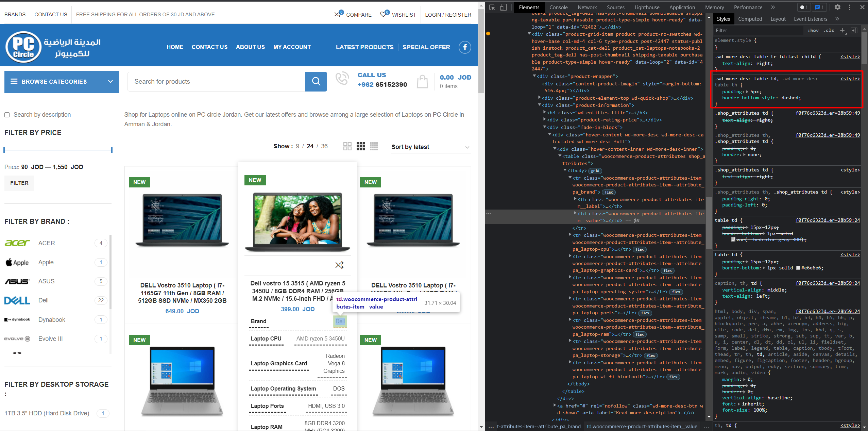Image resolution: width=868 pixels, height=431 pixels.
Task: Click compare icon on Dell vostro 15 3515 card
Action: (x=339, y=265)
